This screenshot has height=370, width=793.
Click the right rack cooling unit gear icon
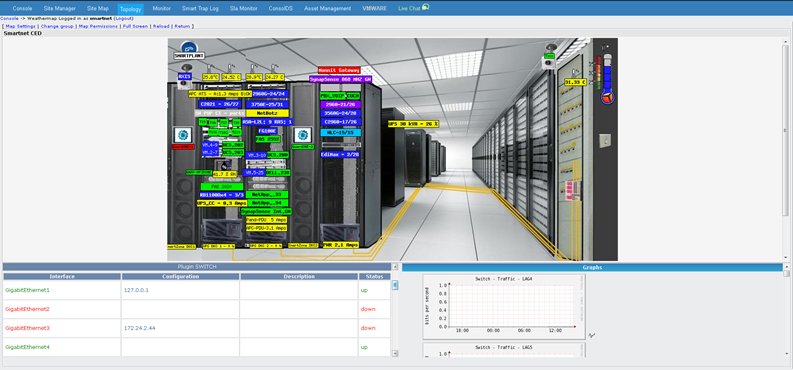(x=302, y=135)
